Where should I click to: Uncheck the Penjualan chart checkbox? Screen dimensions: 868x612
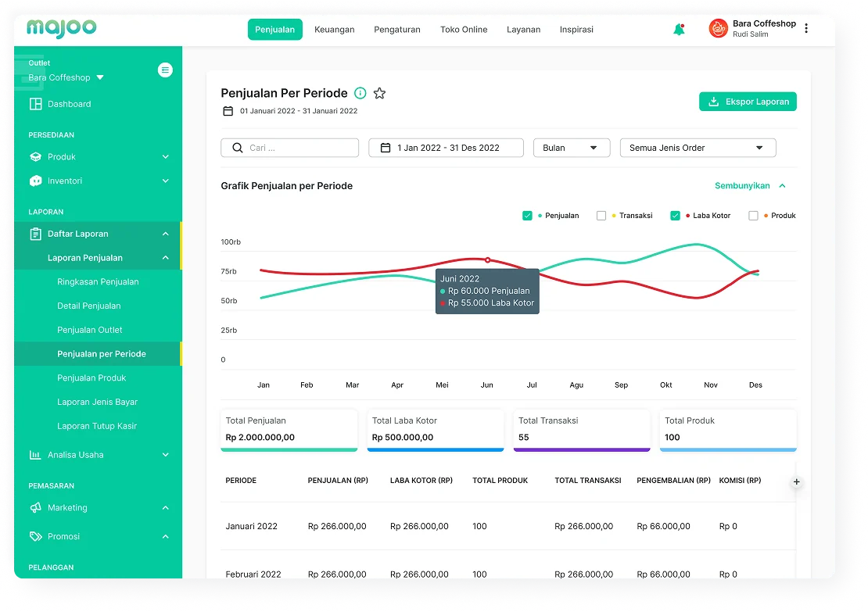click(527, 216)
